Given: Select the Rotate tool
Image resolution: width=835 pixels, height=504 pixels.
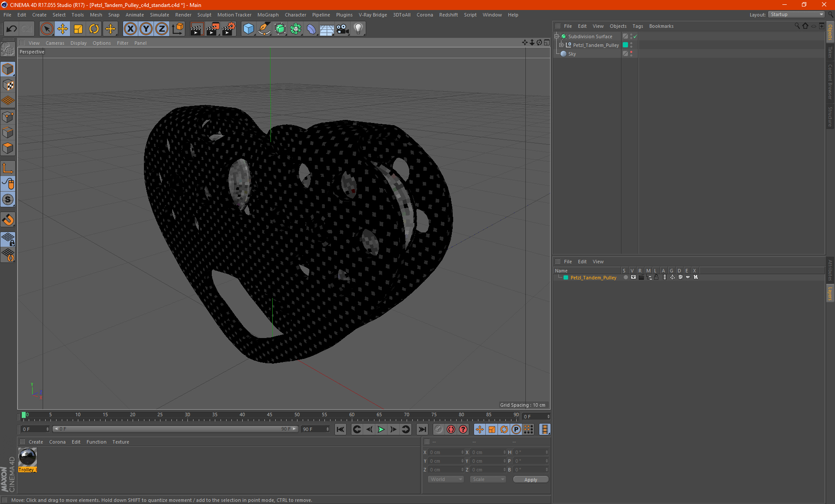Looking at the screenshot, I should [x=94, y=29].
